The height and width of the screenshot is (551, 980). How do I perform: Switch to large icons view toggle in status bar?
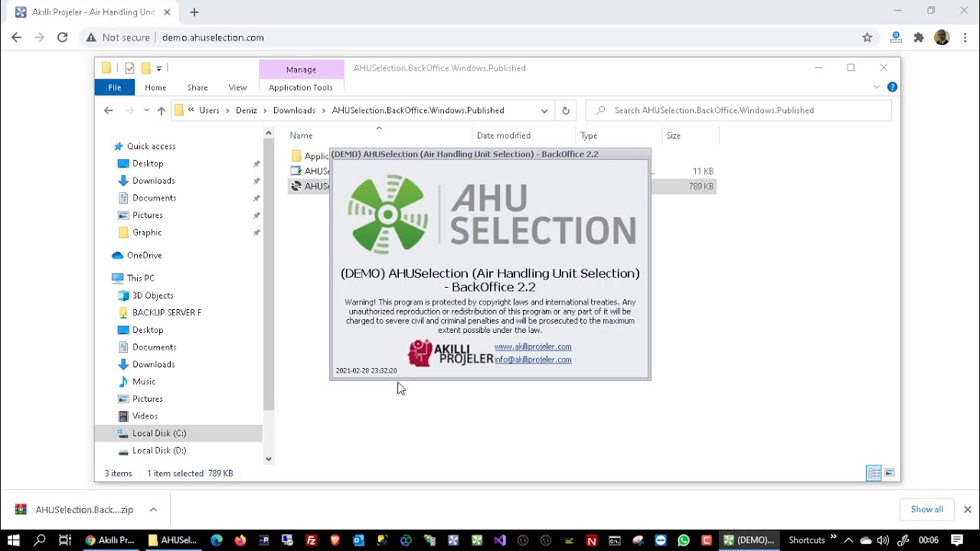(890, 473)
